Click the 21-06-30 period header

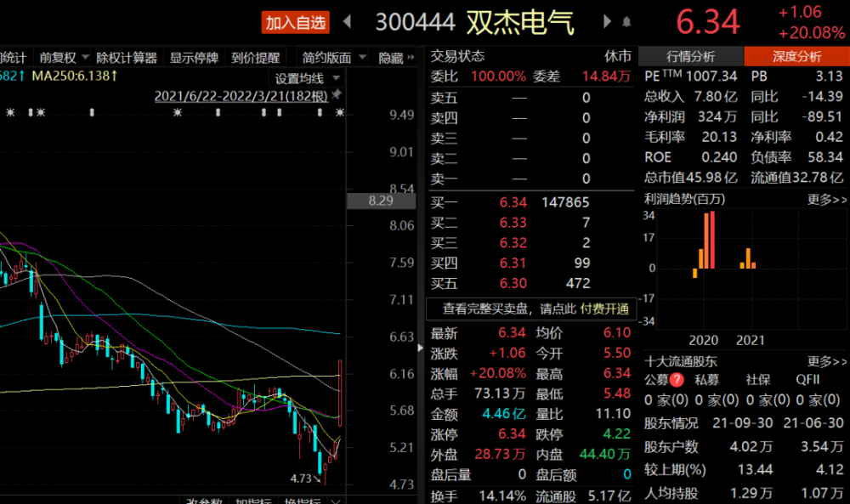(813, 422)
